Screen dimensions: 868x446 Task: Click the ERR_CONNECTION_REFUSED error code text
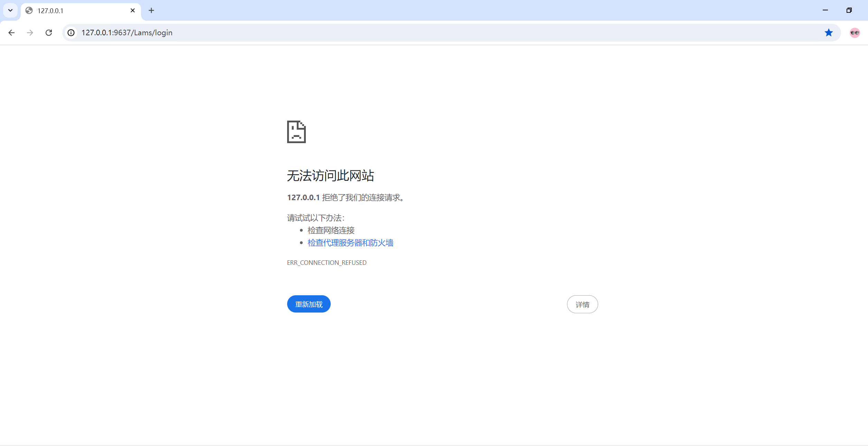pyautogui.click(x=327, y=263)
